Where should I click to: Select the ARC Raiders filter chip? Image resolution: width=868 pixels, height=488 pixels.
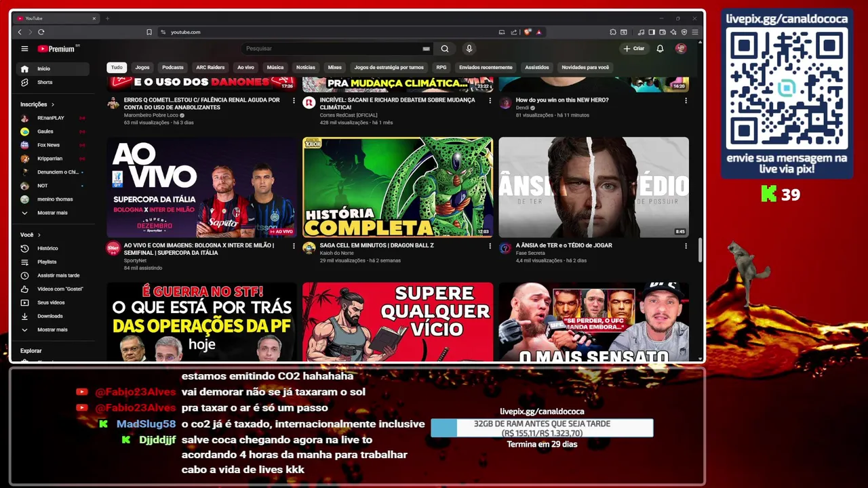coord(210,67)
